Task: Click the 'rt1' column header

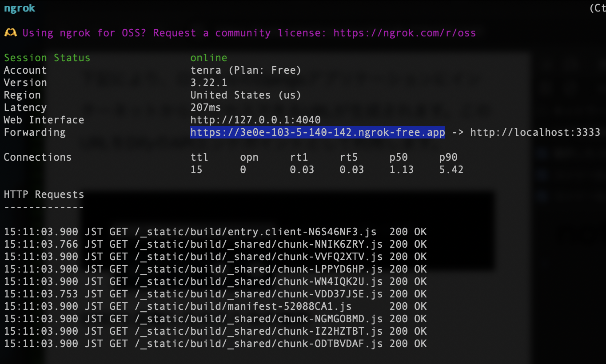Action: tap(299, 157)
